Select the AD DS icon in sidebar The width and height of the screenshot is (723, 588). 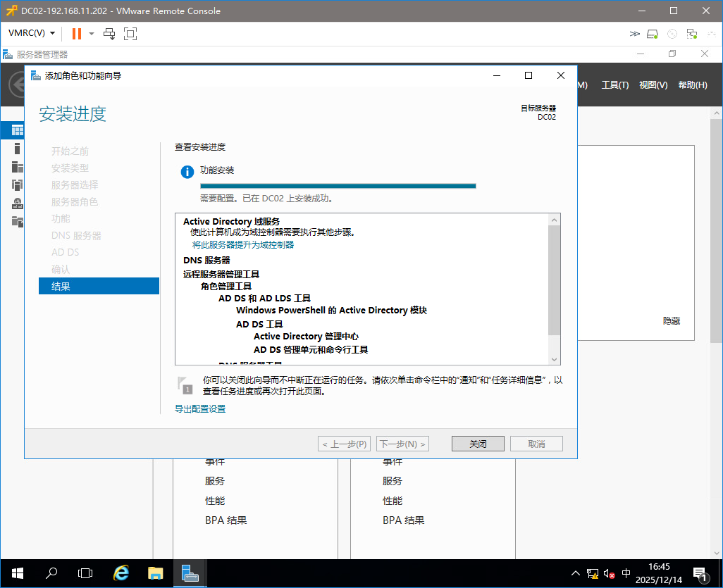(x=17, y=185)
